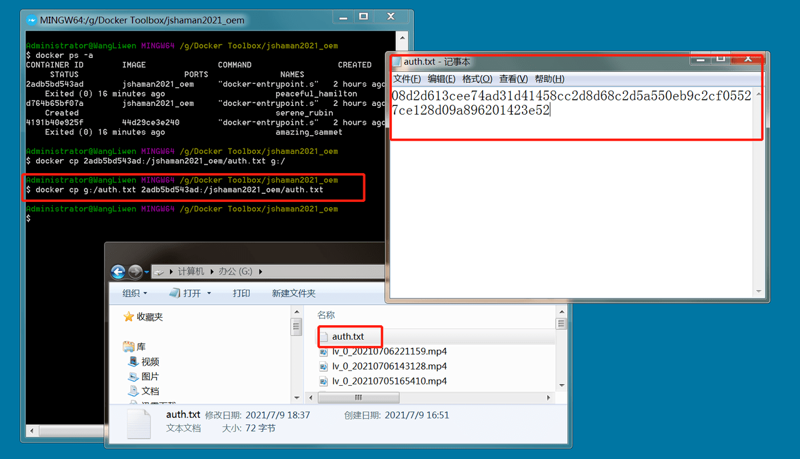
Task: Click the 打开 button in Explorer toolbar
Action: tap(185, 293)
